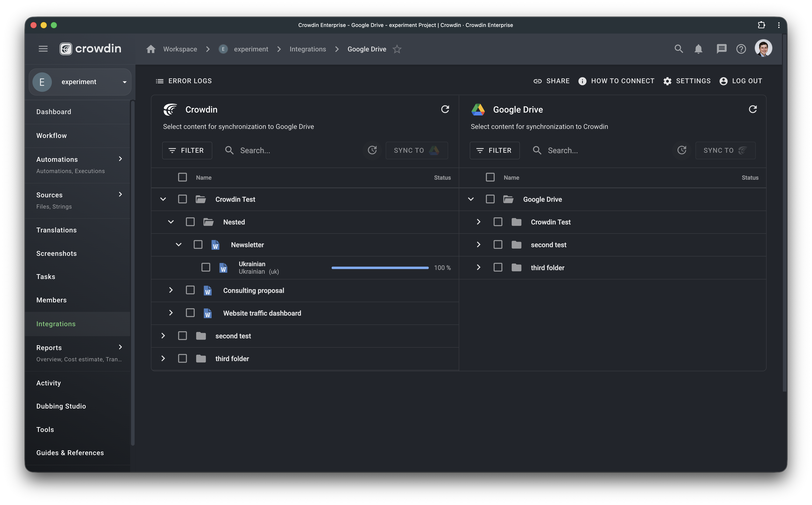This screenshot has width=812, height=505.
Task: Click the Ukrainian 100% progress bar
Action: click(x=380, y=268)
